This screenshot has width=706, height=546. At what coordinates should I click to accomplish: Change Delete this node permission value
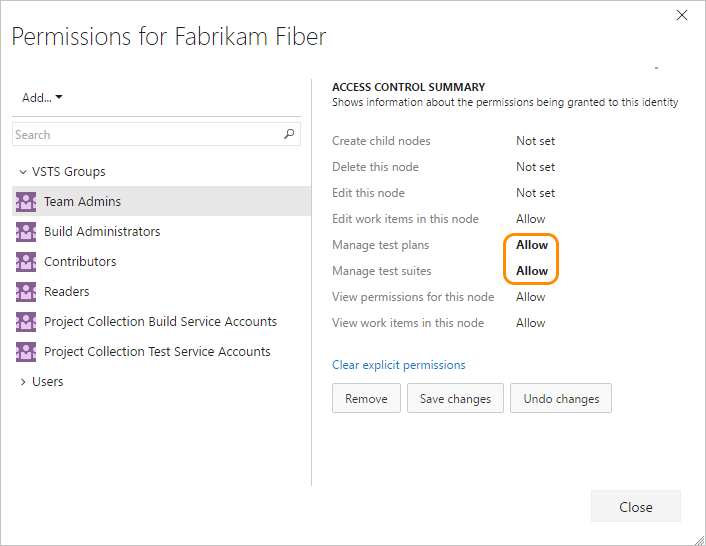coord(535,167)
